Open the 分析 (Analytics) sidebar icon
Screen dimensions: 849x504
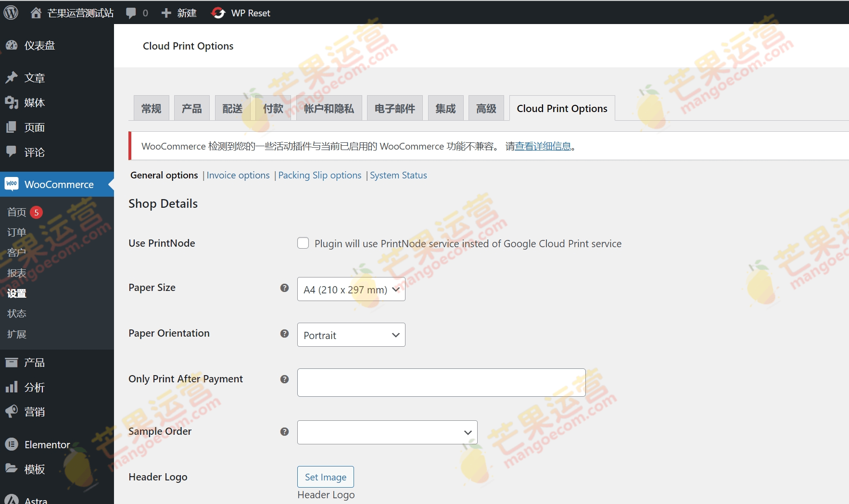13,387
